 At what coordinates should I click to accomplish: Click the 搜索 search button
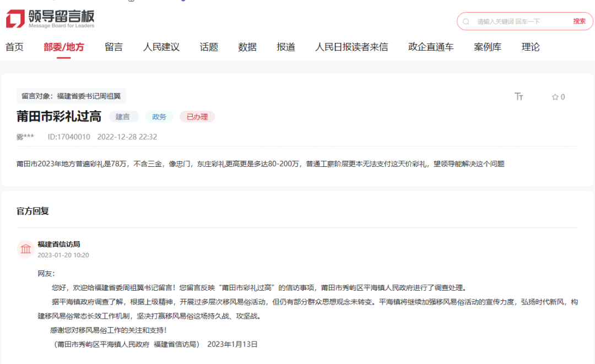click(578, 21)
